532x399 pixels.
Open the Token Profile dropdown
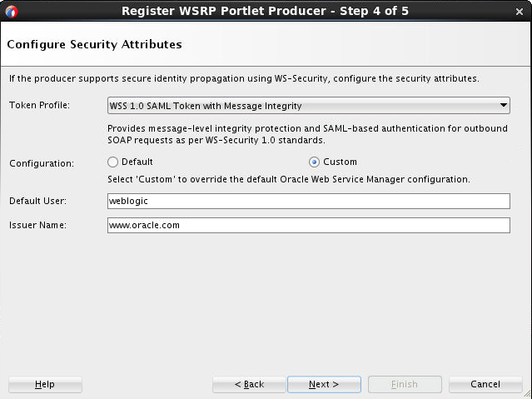pos(309,106)
